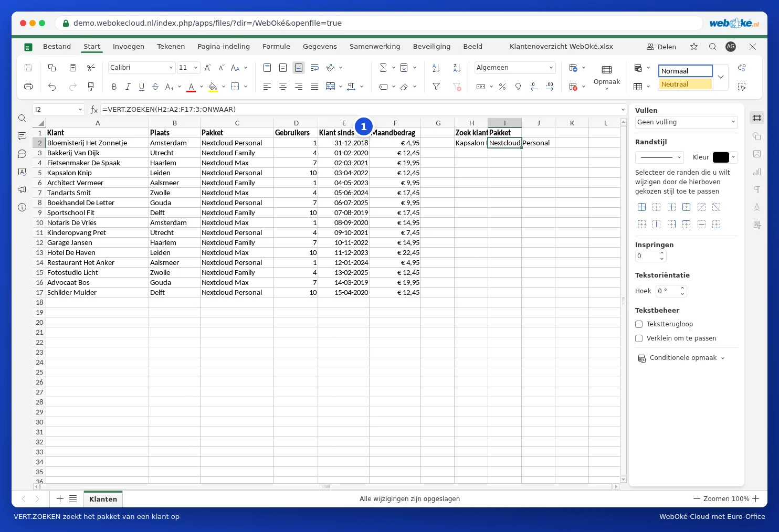The width and height of the screenshot is (779, 532).
Task: Click the Cut scissors icon
Action: pos(91,68)
